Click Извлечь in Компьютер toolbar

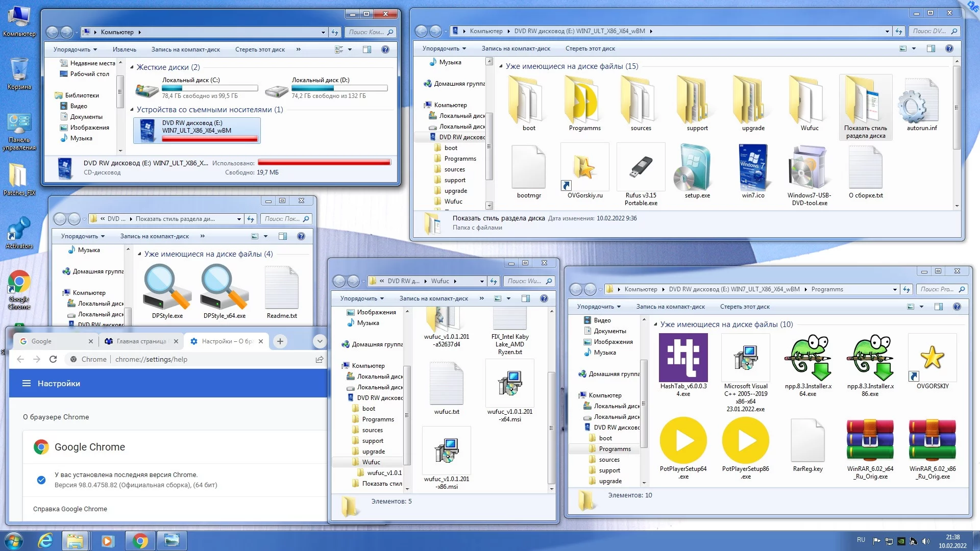(124, 49)
